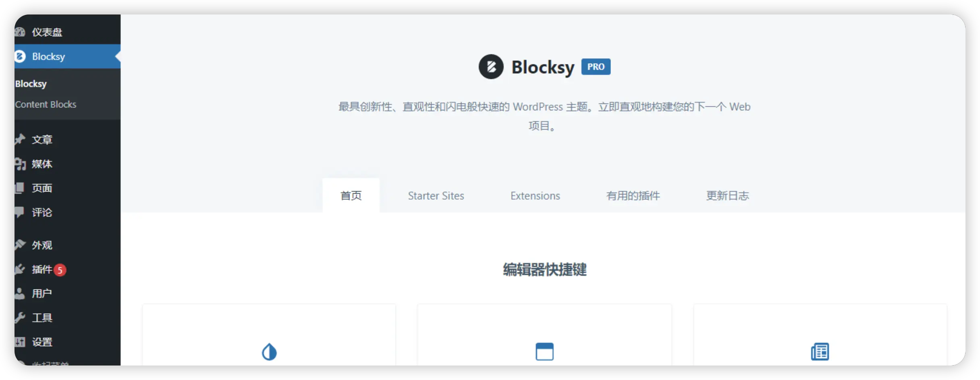
Task: Click the user icon beside 用户
Action: pos(20,293)
